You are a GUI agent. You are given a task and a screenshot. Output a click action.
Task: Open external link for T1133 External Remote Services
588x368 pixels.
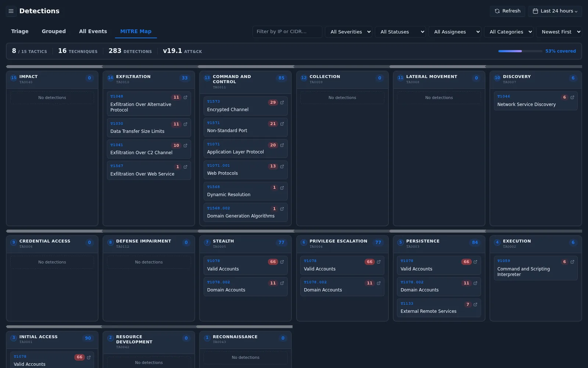pyautogui.click(x=475, y=305)
